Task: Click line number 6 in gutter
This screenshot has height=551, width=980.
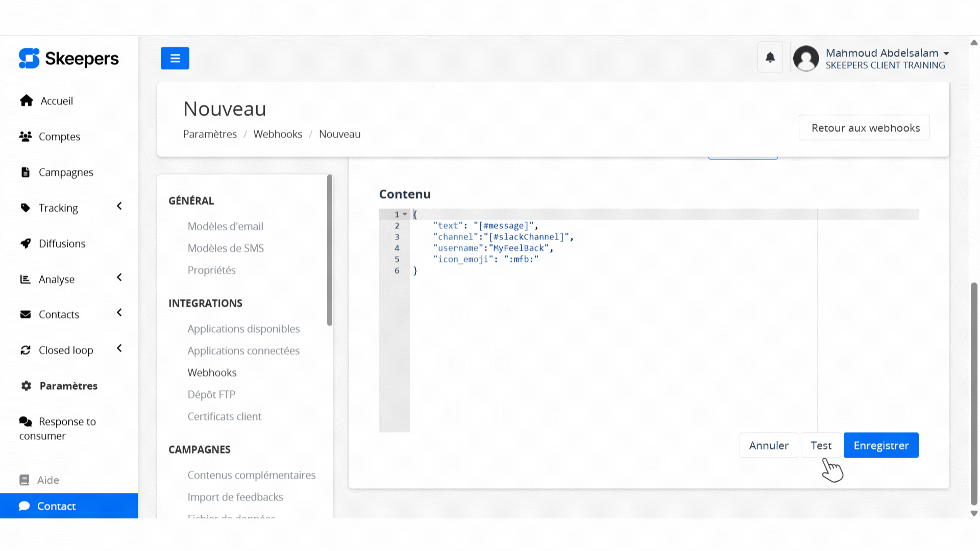Action: (397, 270)
